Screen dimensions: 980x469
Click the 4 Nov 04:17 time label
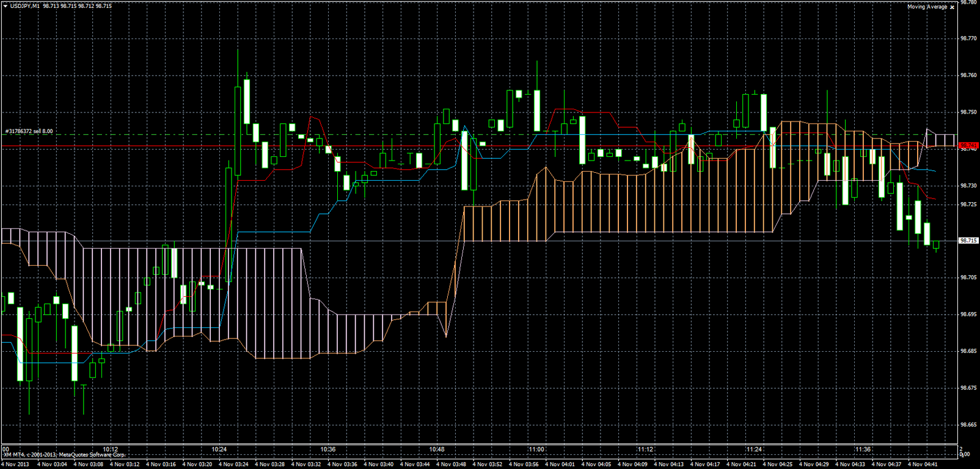pyautogui.click(x=705, y=465)
